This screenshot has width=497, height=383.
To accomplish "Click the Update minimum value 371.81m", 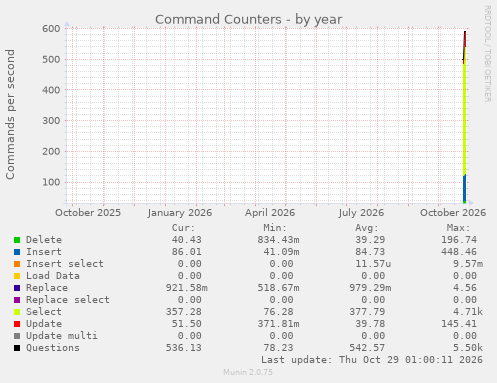I will coord(278,324).
